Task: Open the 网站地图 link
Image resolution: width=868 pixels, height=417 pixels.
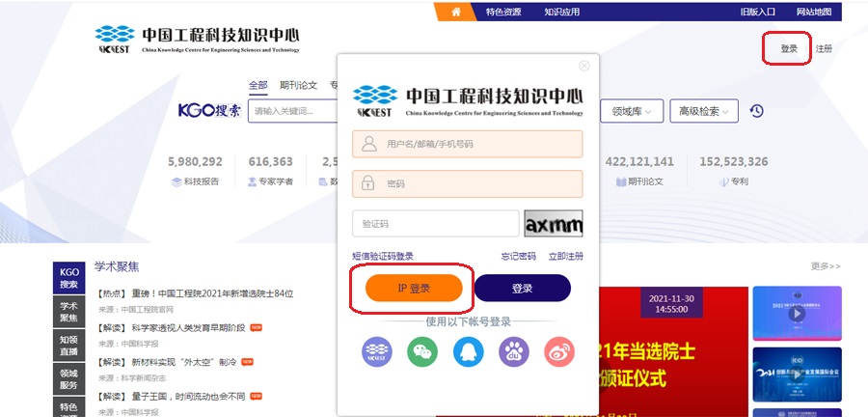Action: (814, 12)
